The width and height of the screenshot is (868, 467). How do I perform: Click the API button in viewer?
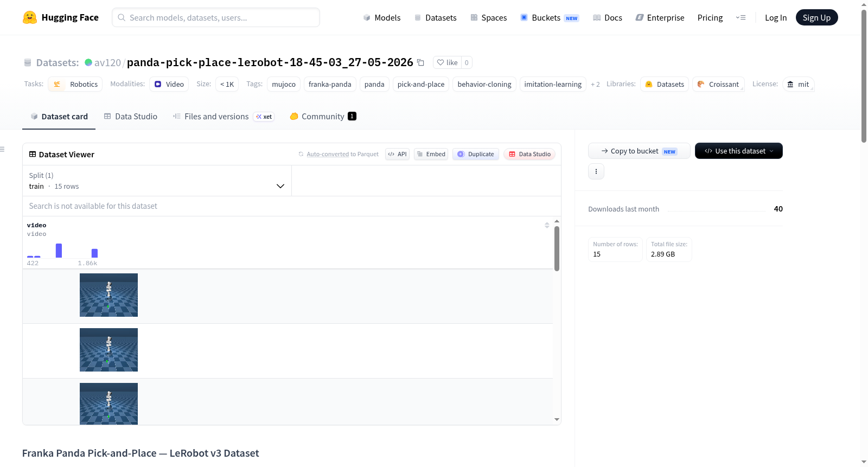(x=397, y=154)
